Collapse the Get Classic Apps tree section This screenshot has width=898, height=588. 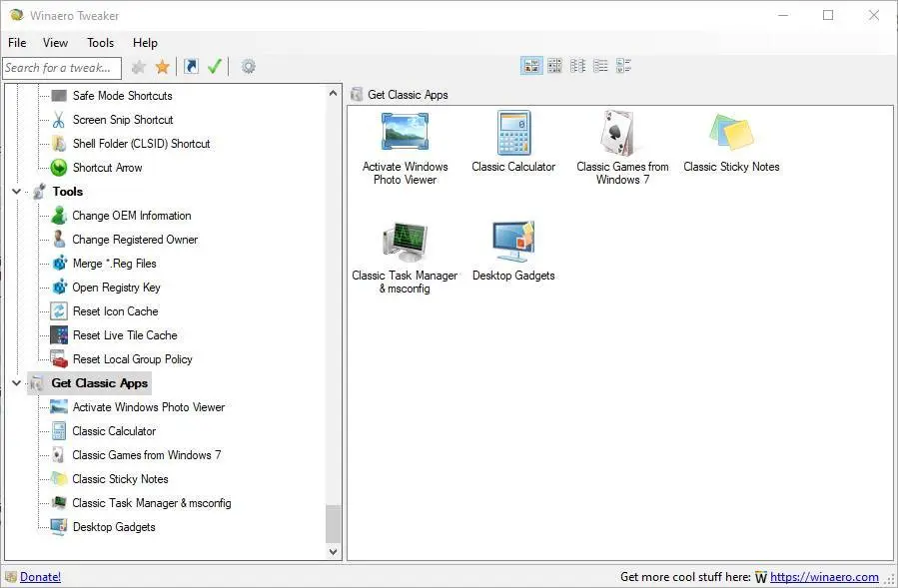[x=17, y=383]
